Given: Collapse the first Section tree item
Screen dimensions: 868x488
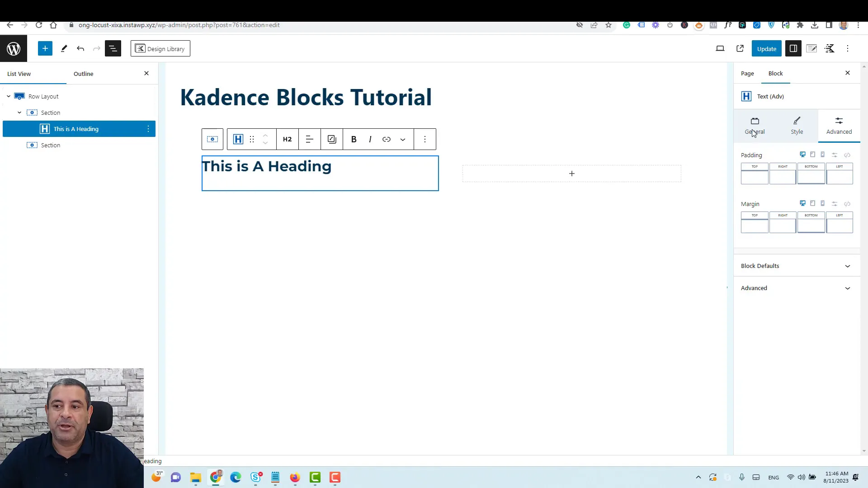Looking at the screenshot, I should [x=19, y=113].
